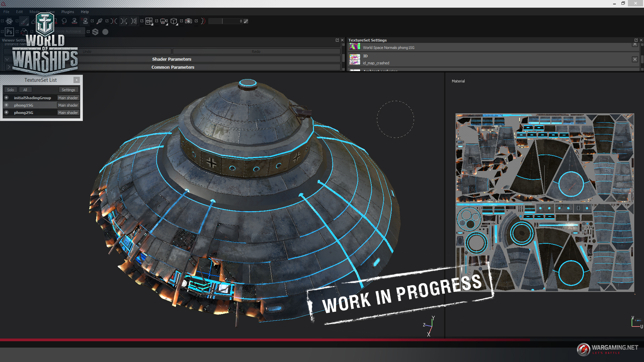The image size is (644, 362).
Task: Click the hatched symmetry half-mirror icon
Action: pyautogui.click(x=134, y=21)
